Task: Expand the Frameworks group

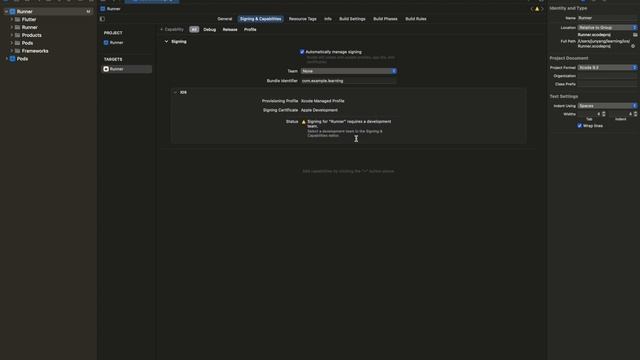Action: [x=11, y=51]
